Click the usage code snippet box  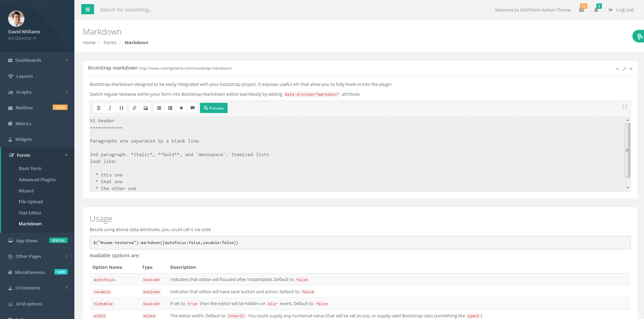tap(360, 243)
